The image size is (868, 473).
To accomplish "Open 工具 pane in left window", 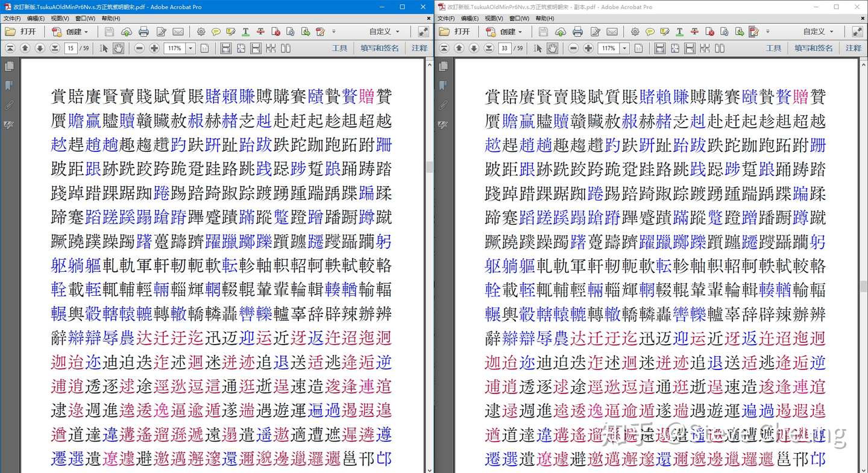I will pyautogui.click(x=340, y=48).
